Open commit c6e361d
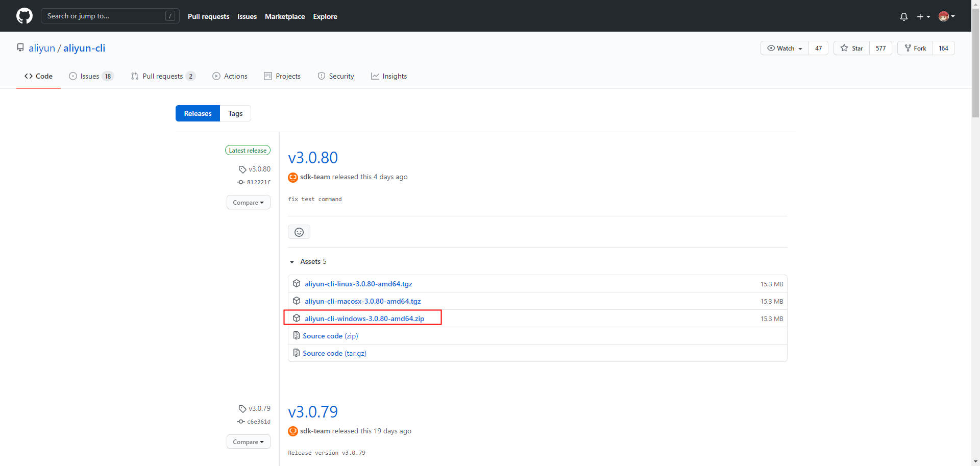Screen dimensions: 980x466 coord(254,422)
